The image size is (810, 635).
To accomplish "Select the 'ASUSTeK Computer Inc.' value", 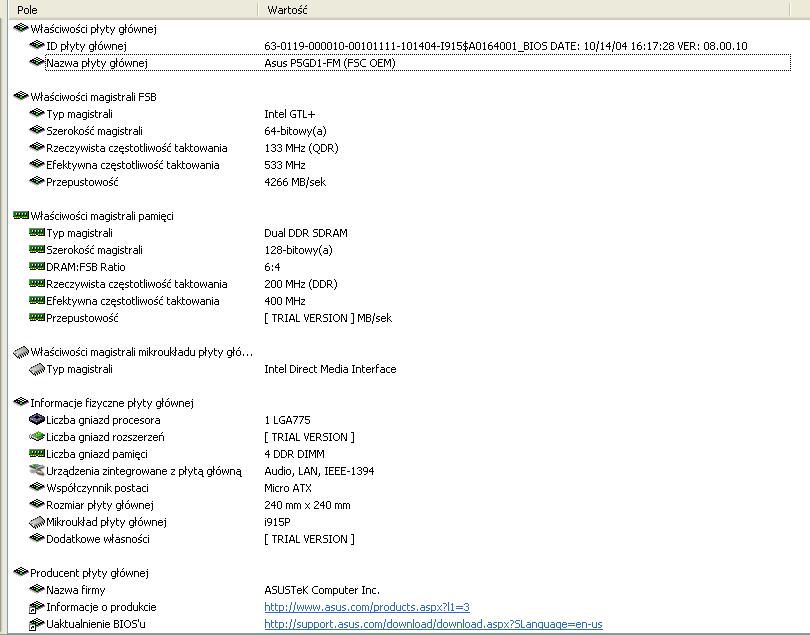I will click(x=322, y=590).
